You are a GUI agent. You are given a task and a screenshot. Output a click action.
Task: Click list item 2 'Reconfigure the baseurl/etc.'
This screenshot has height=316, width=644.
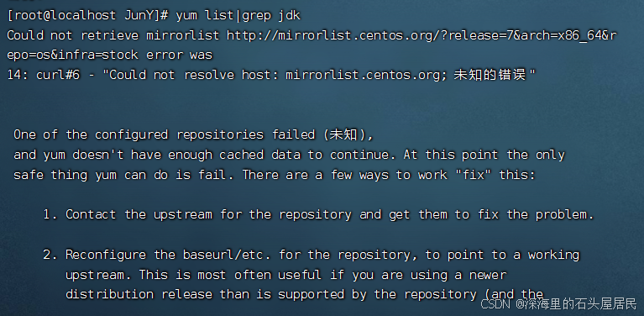point(312,255)
